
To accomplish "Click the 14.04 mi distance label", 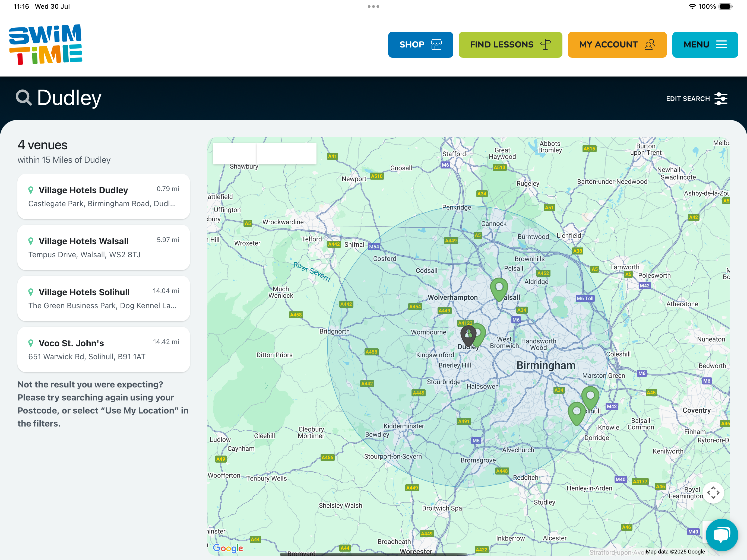I will (x=166, y=291).
